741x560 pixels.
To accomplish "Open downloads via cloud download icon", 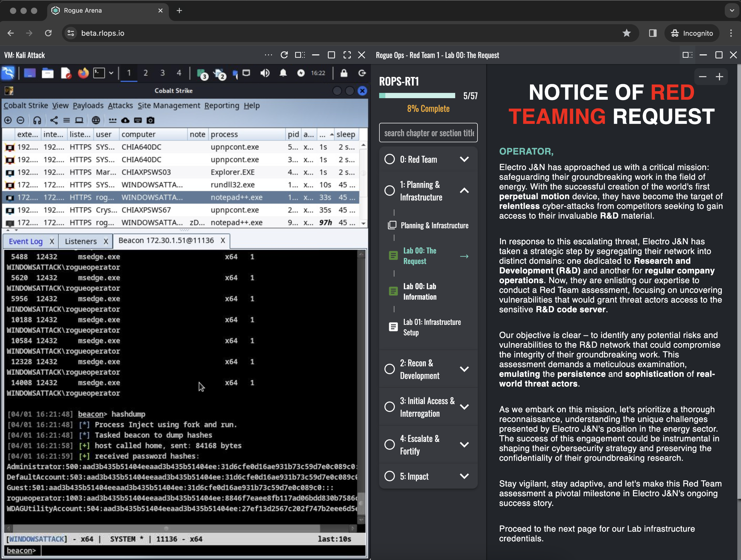I will (x=125, y=120).
